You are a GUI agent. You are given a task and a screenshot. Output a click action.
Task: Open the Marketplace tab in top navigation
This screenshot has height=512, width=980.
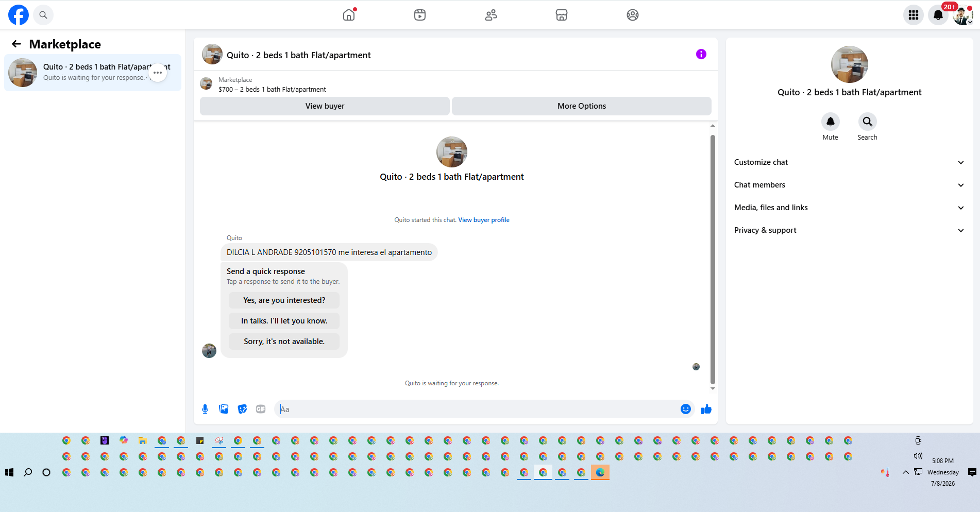[562, 15]
